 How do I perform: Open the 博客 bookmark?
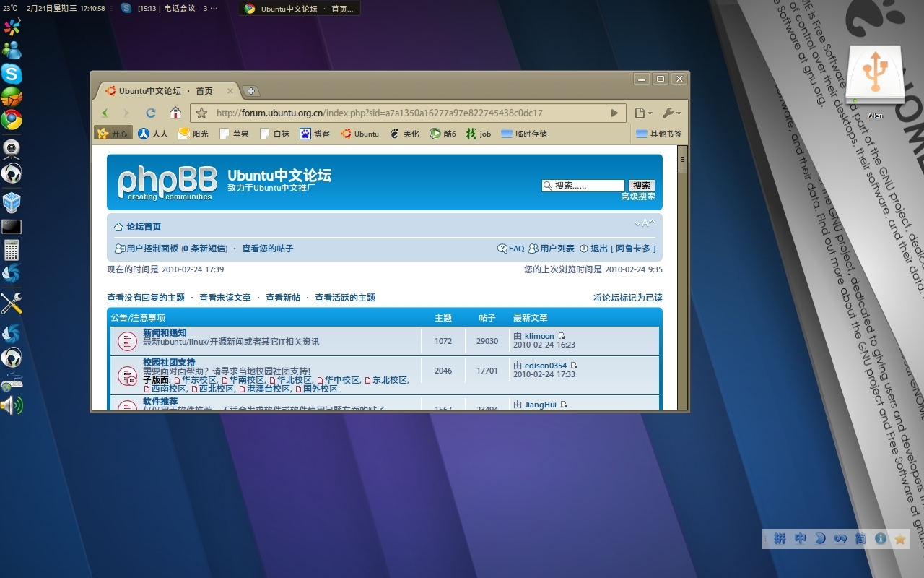(x=315, y=134)
